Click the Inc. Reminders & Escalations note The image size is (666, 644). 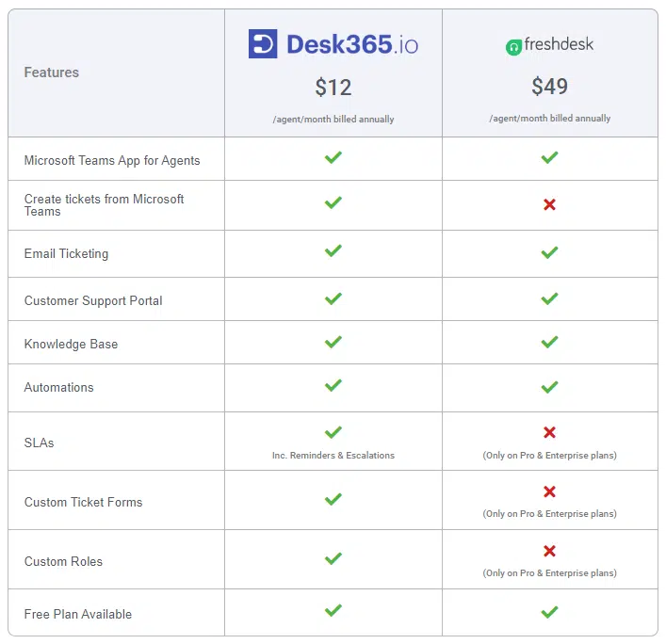(x=333, y=456)
